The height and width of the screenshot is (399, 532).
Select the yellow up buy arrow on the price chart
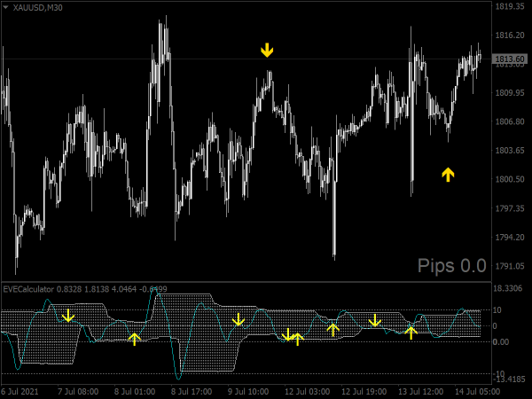click(x=448, y=175)
